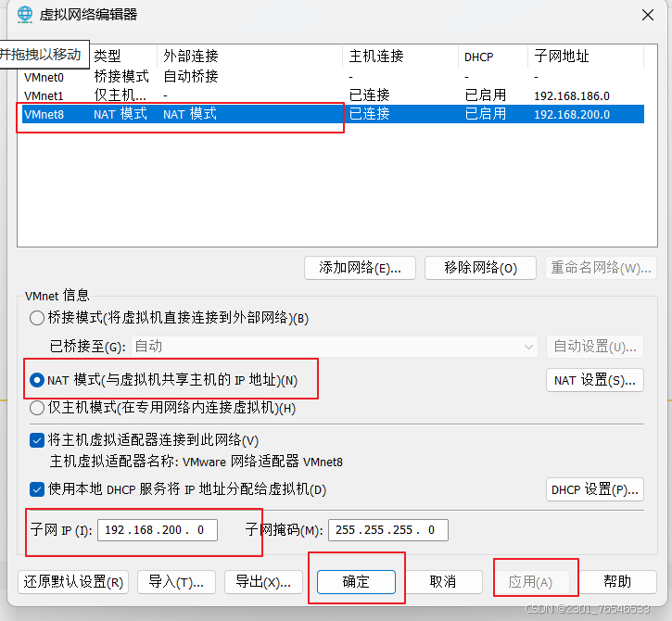Click the 还原默认设置(R) button
Screen dimensions: 672x621
[x=73, y=582]
